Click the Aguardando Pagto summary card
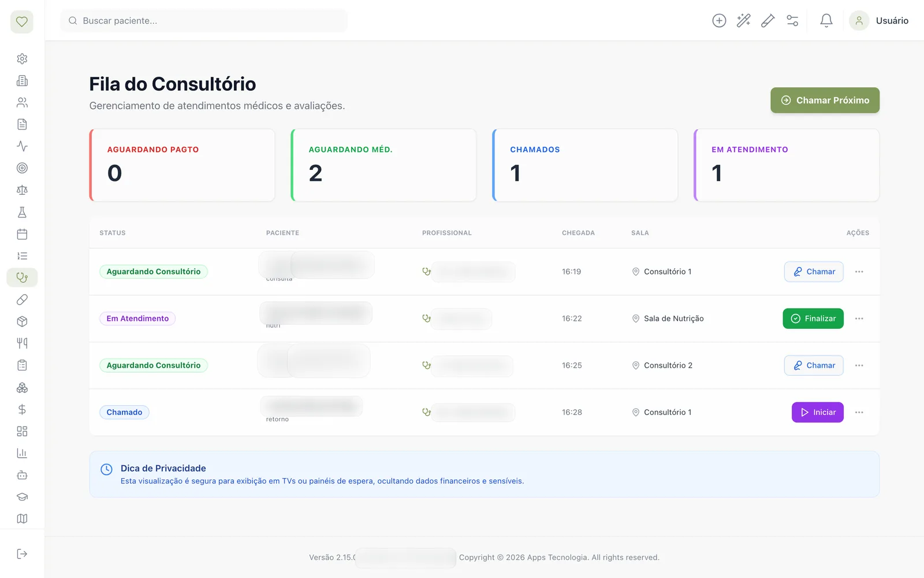924x578 pixels. (x=182, y=165)
